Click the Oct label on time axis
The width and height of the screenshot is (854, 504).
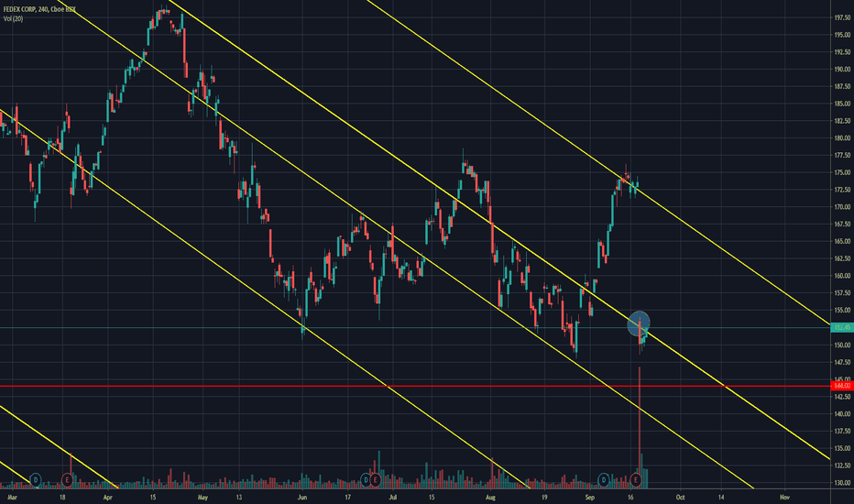pos(680,498)
